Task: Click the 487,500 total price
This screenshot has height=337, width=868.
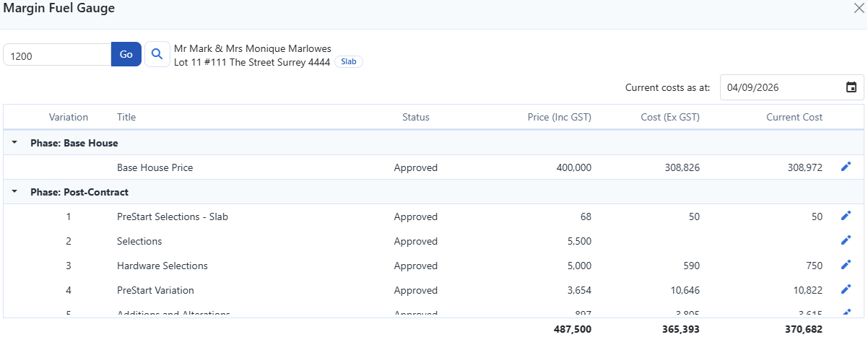Action: coord(574,328)
